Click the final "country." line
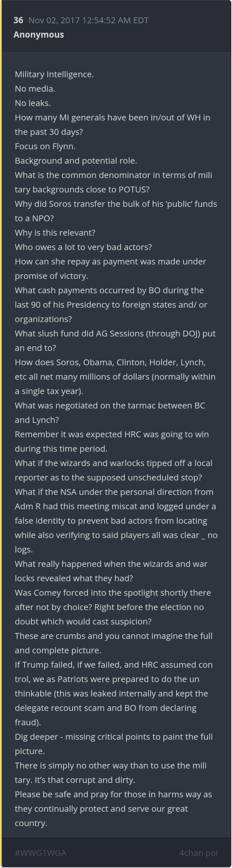The image size is (232, 868). pyautogui.click(x=31, y=823)
